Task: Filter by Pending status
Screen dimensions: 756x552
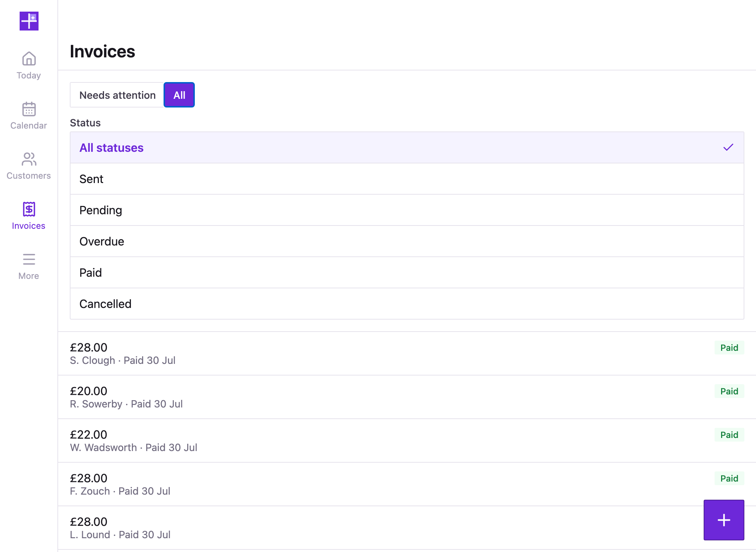Action: [x=407, y=210]
